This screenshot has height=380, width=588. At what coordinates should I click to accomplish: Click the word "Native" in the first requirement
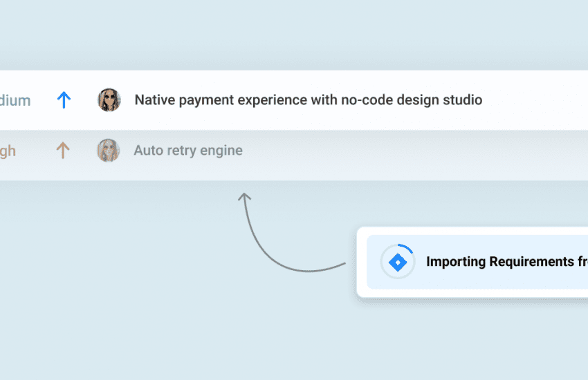156,100
